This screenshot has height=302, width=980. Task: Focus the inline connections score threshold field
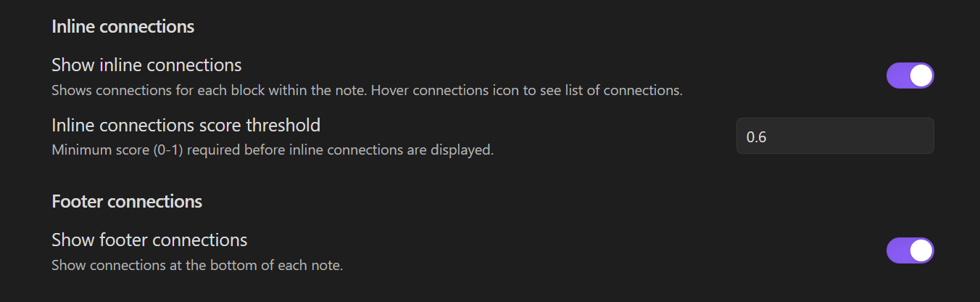point(834,136)
